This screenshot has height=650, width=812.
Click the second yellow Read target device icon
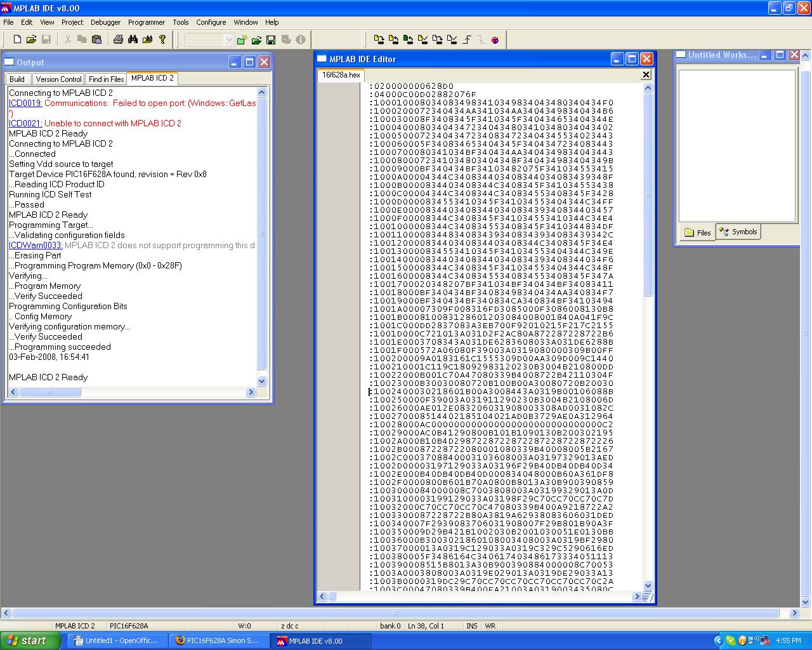[393, 40]
